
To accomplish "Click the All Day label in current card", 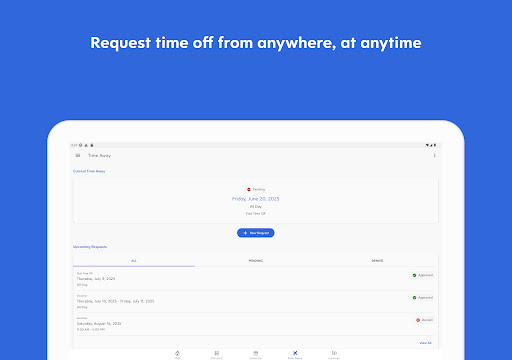I will coord(256,207).
